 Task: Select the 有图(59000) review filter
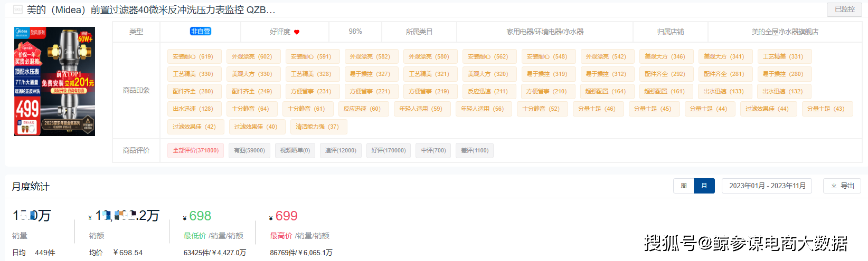click(x=249, y=150)
